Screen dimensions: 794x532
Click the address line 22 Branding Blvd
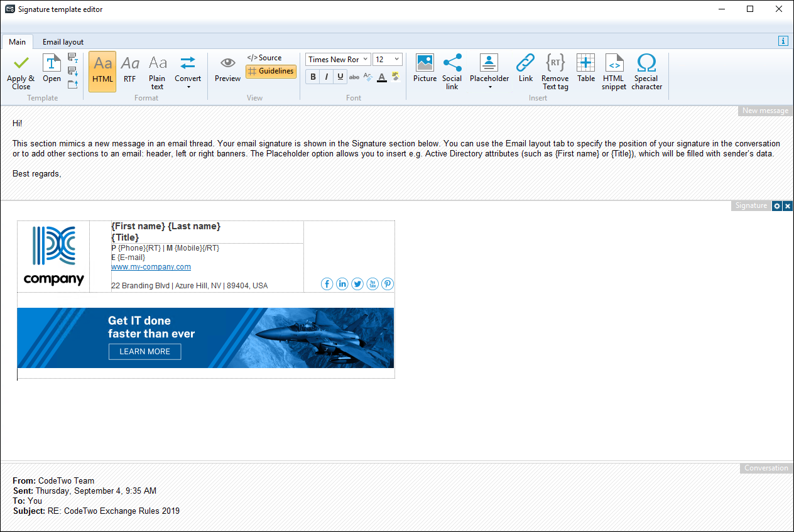click(189, 286)
